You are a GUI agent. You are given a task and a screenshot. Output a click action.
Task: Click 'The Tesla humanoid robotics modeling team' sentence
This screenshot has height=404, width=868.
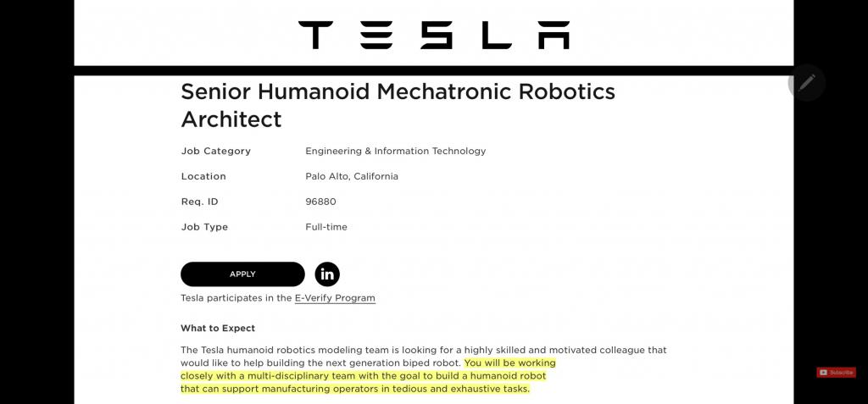pos(424,357)
